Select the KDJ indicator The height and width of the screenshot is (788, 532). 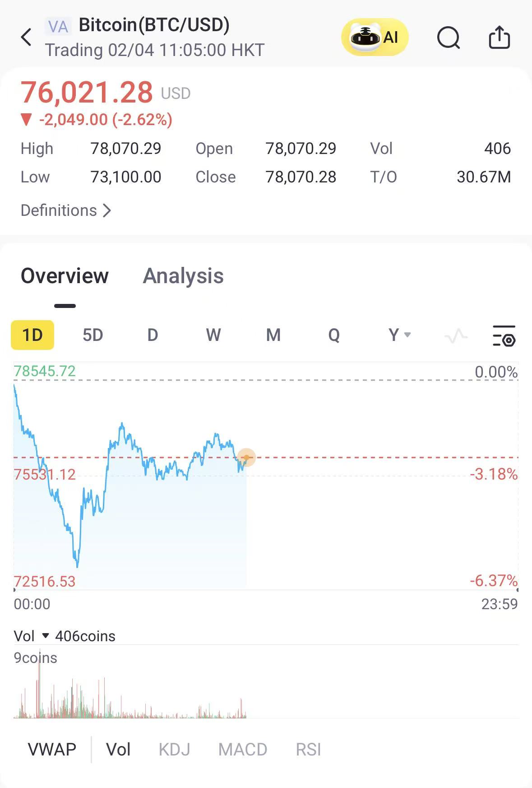[175, 750]
